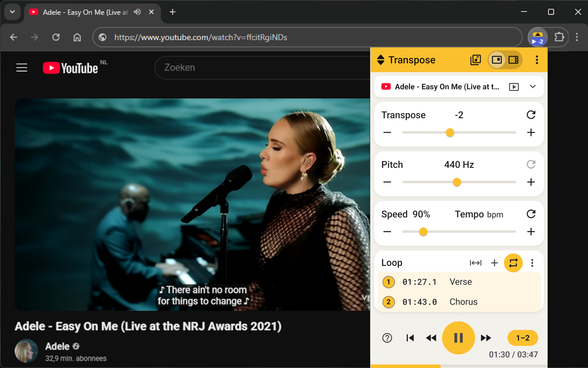The height and width of the screenshot is (368, 588).
Task: Open Loop section three-dot menu
Action: click(x=532, y=263)
